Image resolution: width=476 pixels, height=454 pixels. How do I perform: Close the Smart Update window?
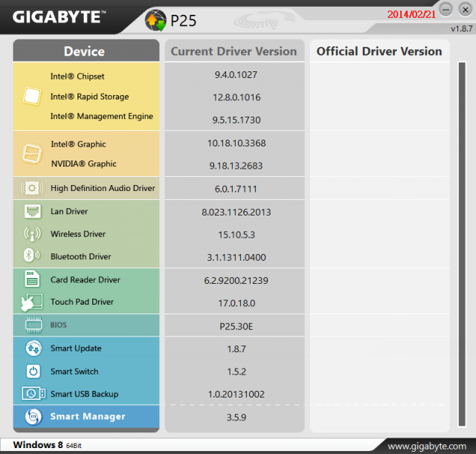[x=465, y=10]
